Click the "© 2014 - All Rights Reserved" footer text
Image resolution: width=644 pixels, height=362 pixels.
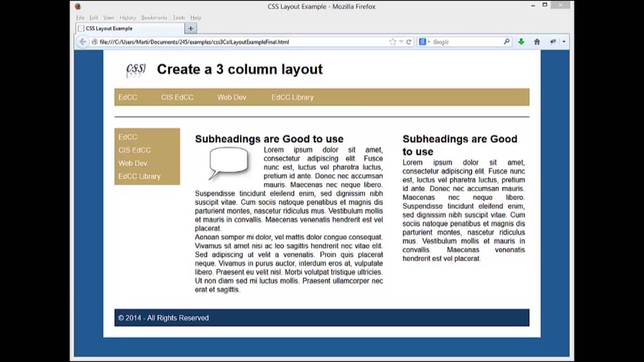point(164,318)
